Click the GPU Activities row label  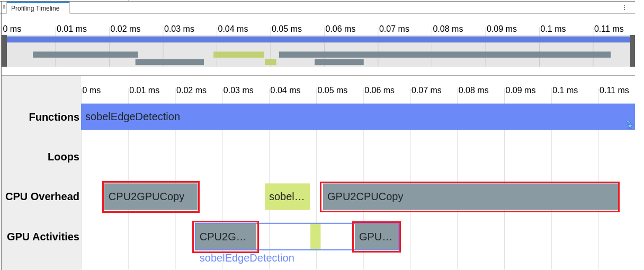click(x=43, y=237)
